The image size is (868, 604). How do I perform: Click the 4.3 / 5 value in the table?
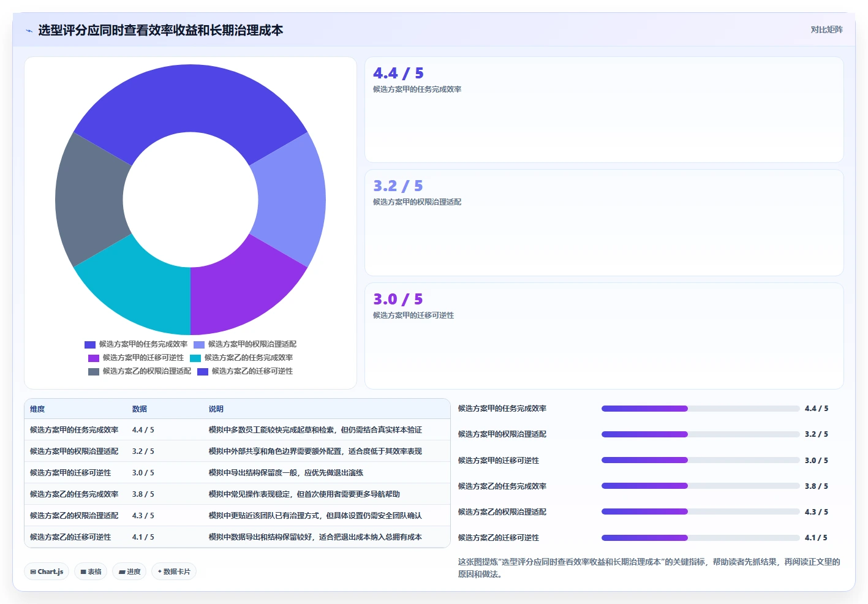coord(143,516)
